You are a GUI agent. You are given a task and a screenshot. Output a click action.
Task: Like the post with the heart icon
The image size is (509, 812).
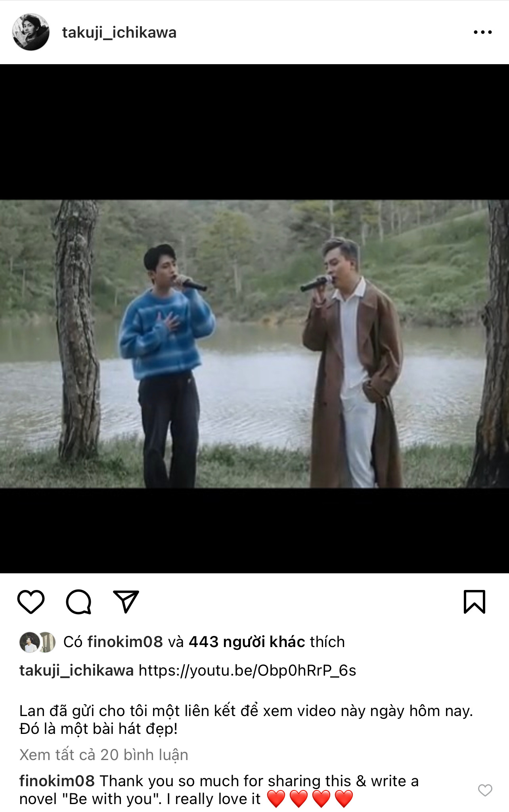(31, 602)
